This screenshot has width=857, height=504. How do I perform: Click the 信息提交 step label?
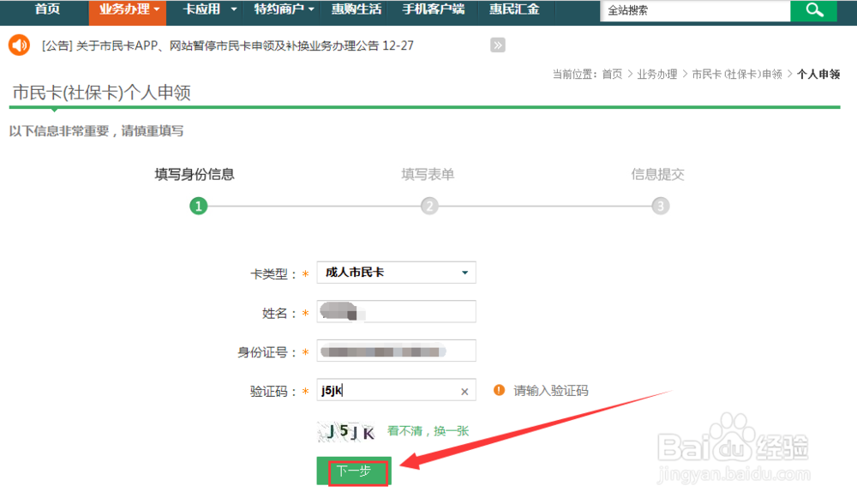(657, 174)
